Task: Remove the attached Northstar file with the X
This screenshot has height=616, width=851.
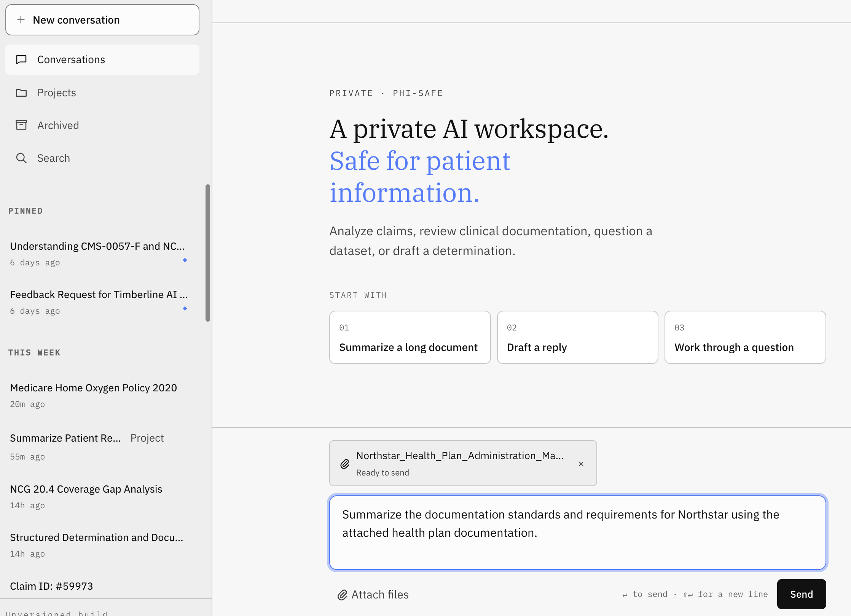Action: tap(581, 464)
